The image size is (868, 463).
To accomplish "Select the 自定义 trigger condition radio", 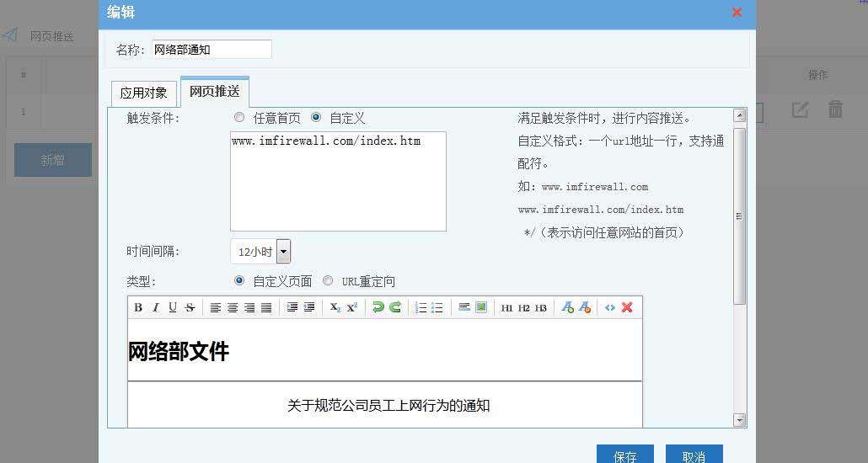I will [x=316, y=118].
